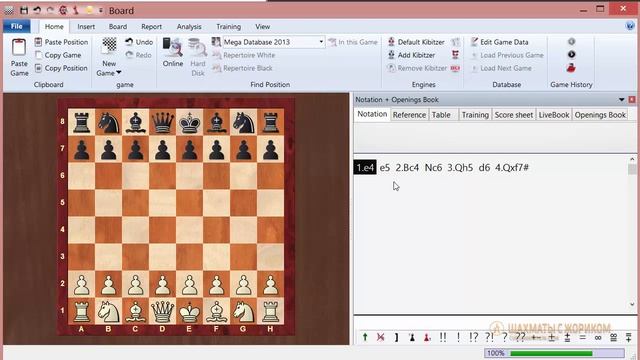This screenshot has width=640, height=360.
Task: Select move Nc6 in notation
Action: coord(433,168)
